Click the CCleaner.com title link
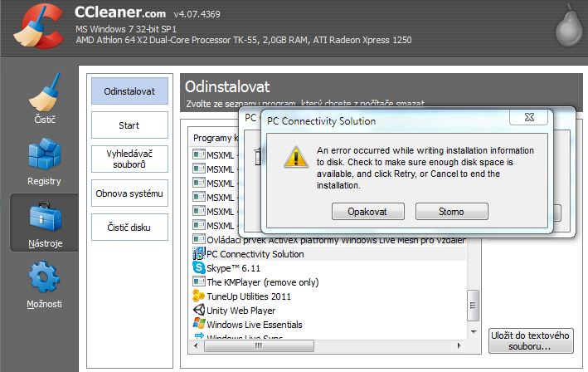The width and height of the screenshot is (588, 372). click(120, 12)
